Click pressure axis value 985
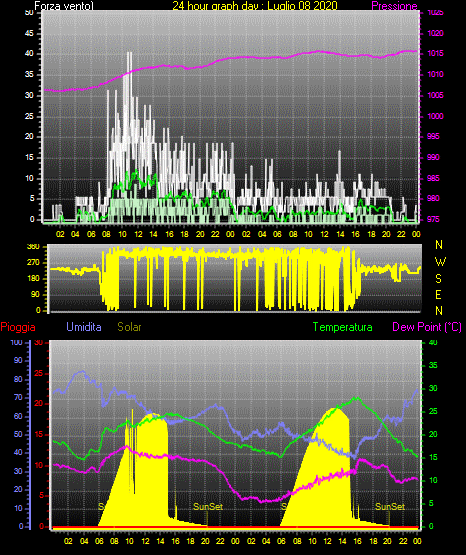The image size is (466, 555). (433, 178)
